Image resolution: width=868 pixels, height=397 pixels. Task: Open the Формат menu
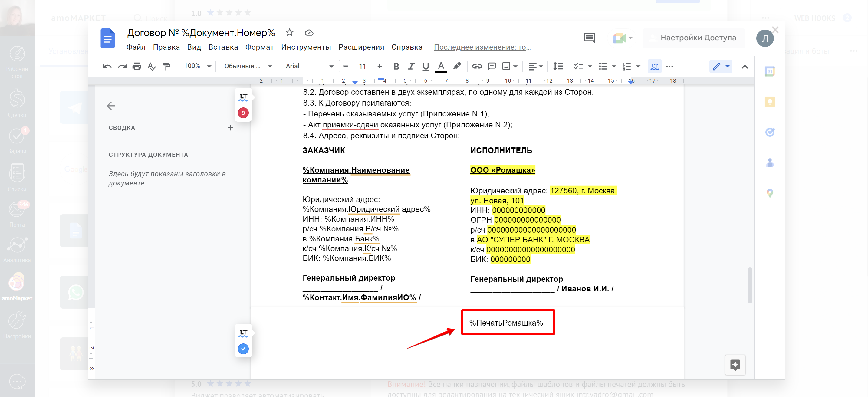pyautogui.click(x=259, y=47)
